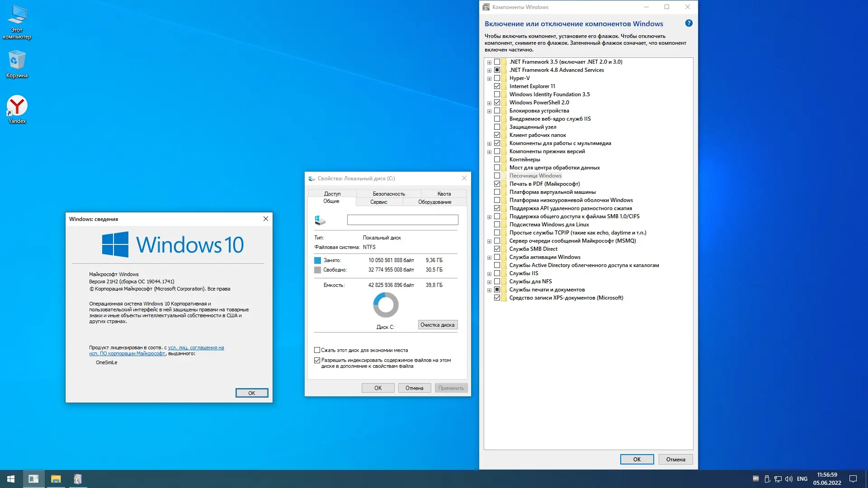
Task: Click the disk label input field
Action: coord(402,220)
